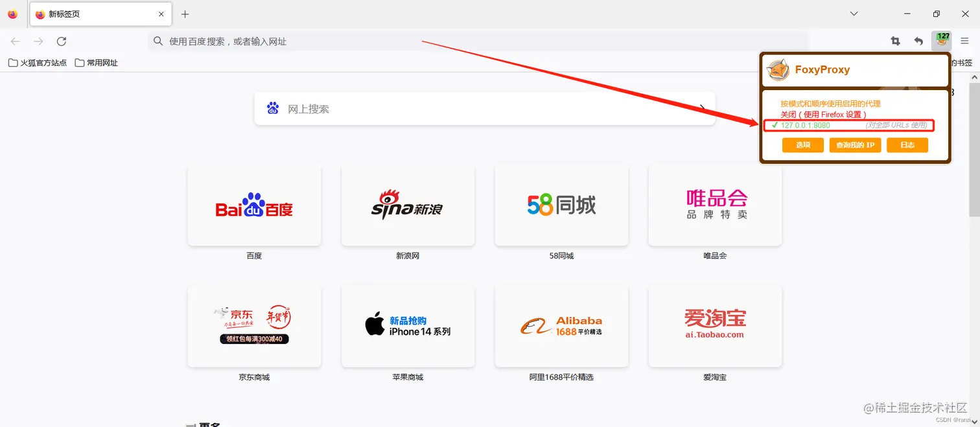Open the Baidu 百度 shortcut tile

254,205
